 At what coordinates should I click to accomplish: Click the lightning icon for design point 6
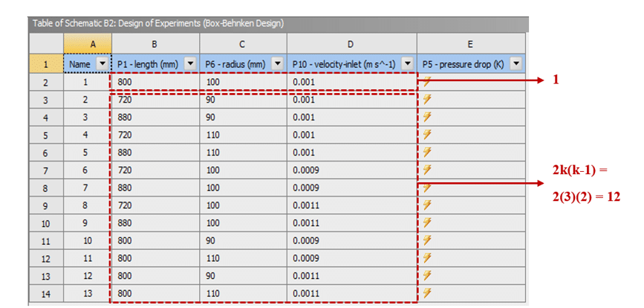click(426, 170)
